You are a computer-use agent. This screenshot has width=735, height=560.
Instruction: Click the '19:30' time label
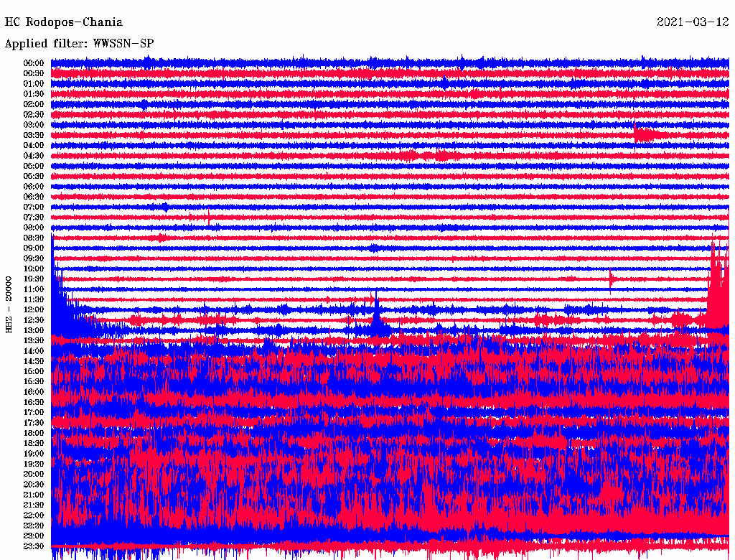34,464
